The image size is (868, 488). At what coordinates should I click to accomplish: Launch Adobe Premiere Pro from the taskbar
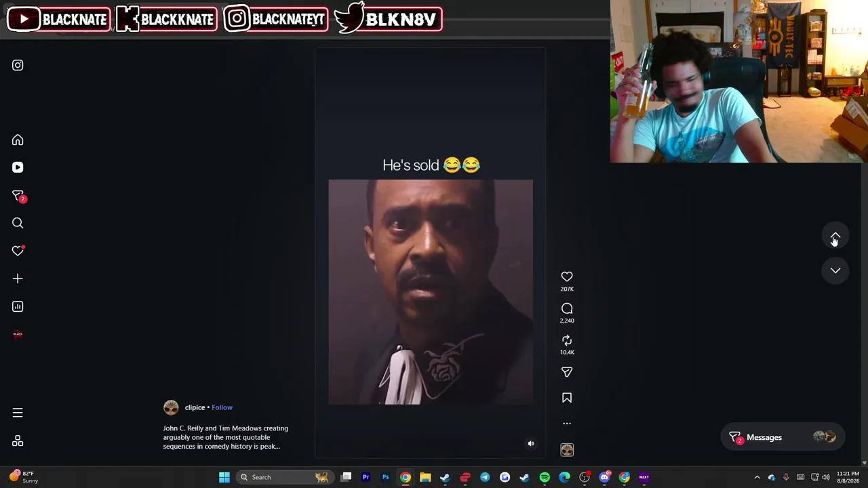(366, 477)
